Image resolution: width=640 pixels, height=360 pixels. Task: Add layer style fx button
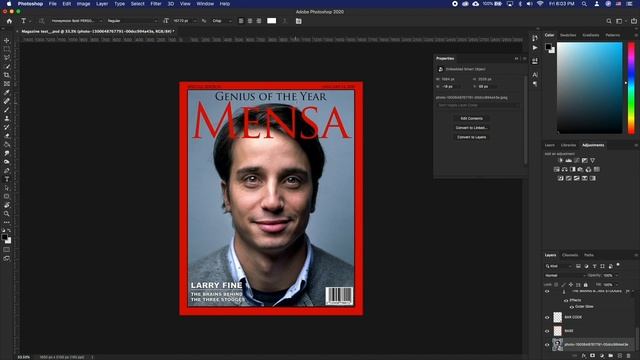click(x=584, y=356)
